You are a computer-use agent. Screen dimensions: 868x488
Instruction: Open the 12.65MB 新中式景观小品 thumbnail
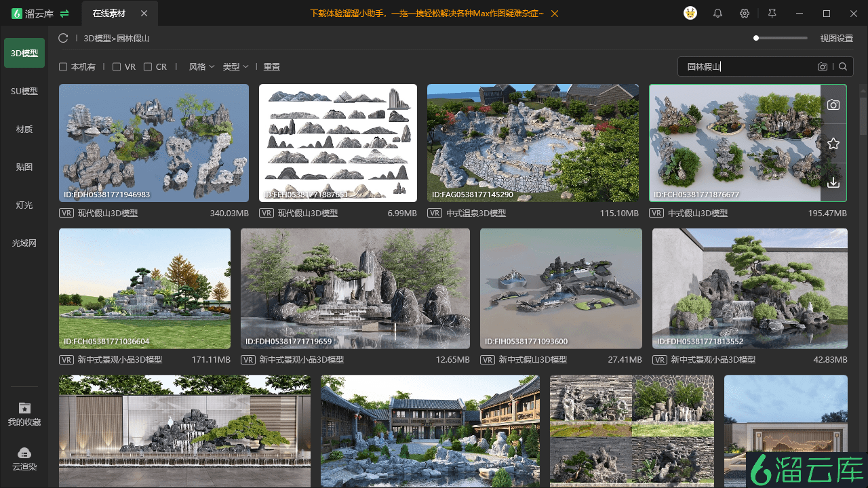coord(355,289)
